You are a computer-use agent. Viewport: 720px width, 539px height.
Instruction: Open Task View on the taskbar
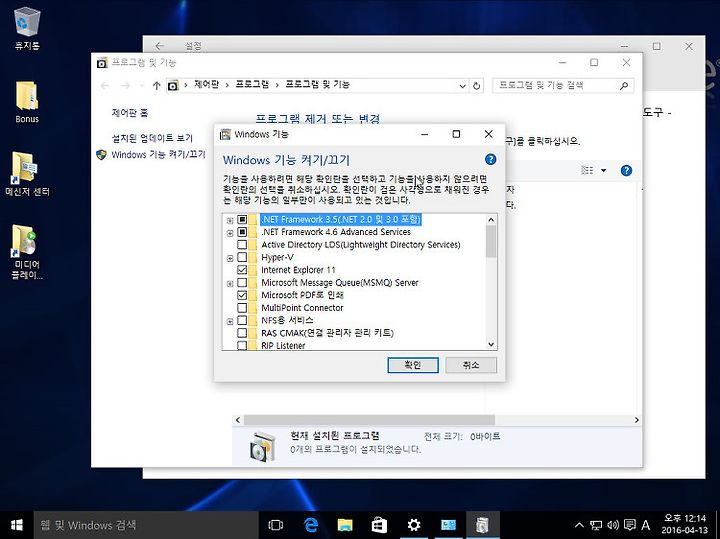[276, 525]
